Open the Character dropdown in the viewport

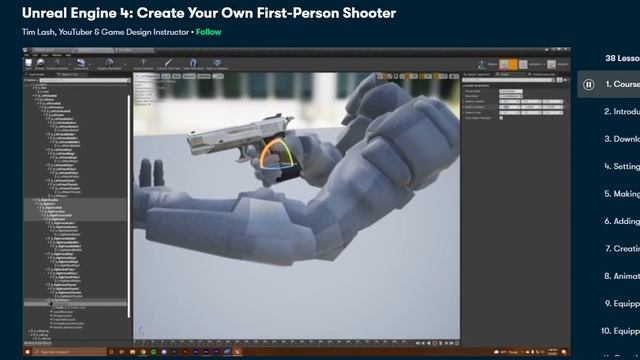point(189,76)
